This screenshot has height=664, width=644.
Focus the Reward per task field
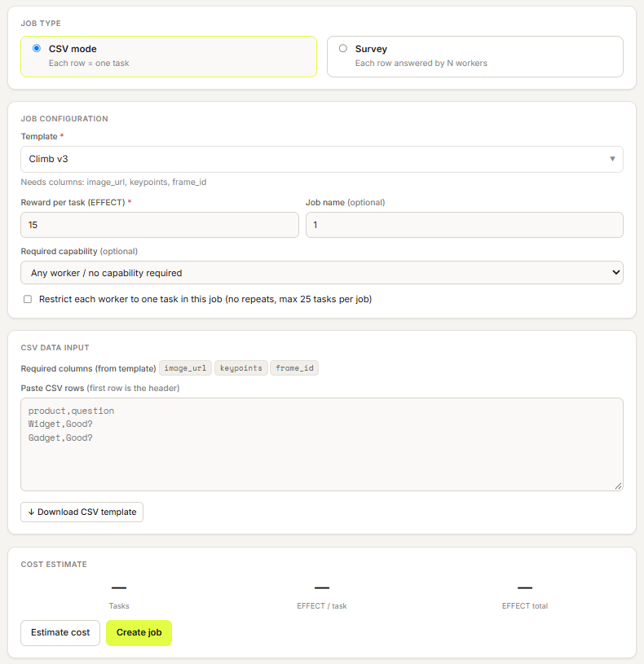click(x=160, y=225)
